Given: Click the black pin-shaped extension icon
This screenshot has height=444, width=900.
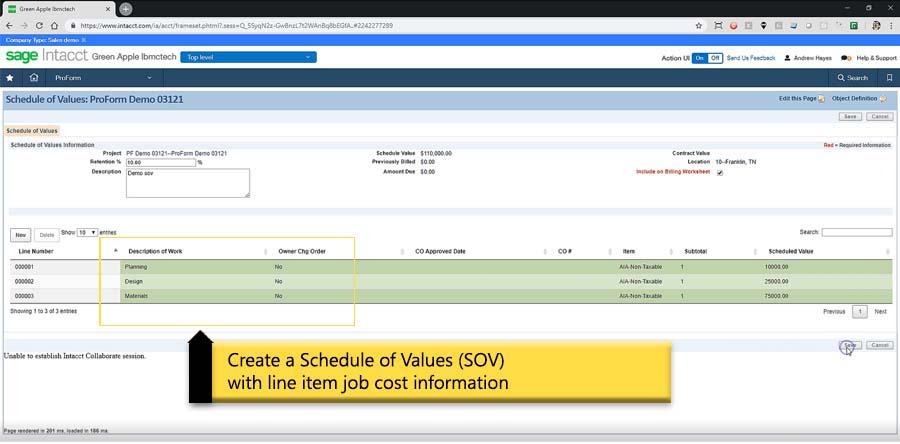Looking at the screenshot, I should point(763,26).
